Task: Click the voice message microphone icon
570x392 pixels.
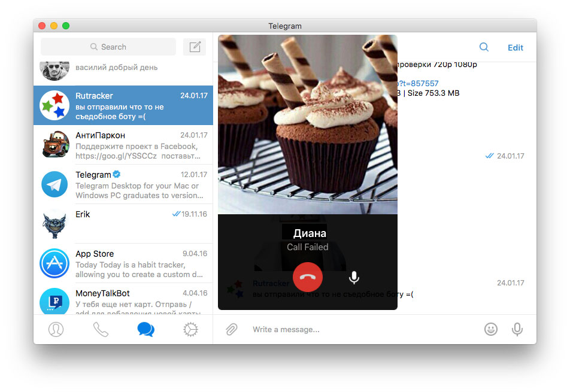Action: coord(517,329)
